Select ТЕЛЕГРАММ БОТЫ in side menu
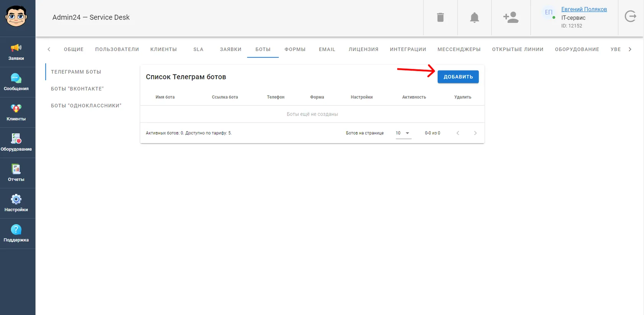 [x=76, y=72]
